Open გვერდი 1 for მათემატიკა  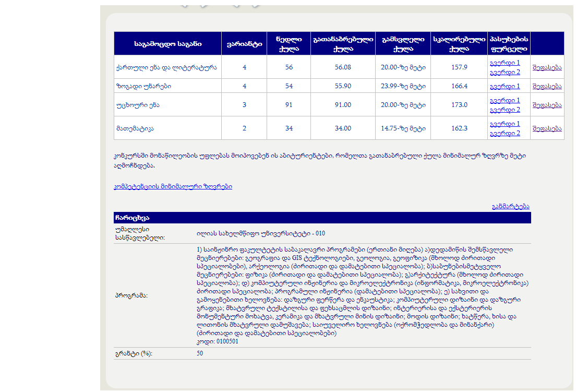(x=505, y=124)
